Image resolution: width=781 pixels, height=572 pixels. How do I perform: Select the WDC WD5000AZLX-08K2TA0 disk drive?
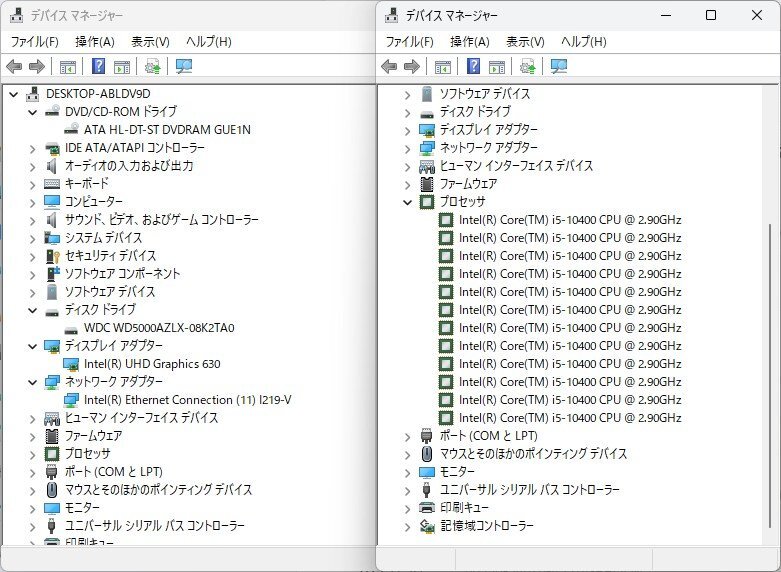pos(159,328)
